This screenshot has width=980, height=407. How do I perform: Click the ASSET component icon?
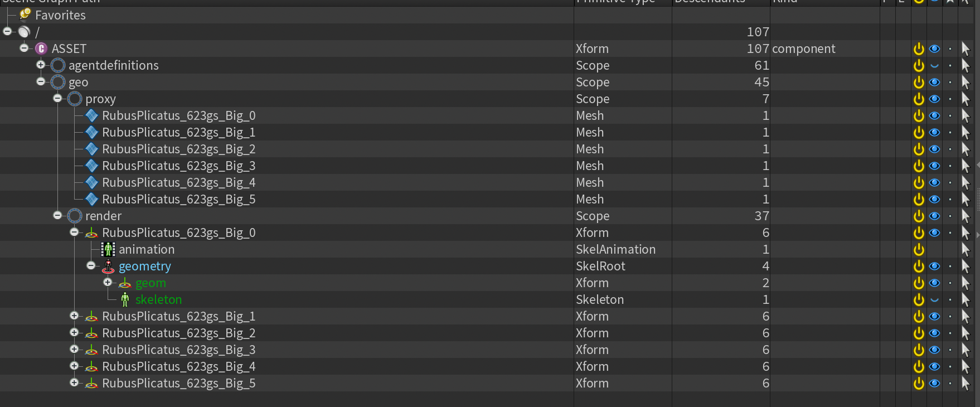pyautogui.click(x=41, y=49)
